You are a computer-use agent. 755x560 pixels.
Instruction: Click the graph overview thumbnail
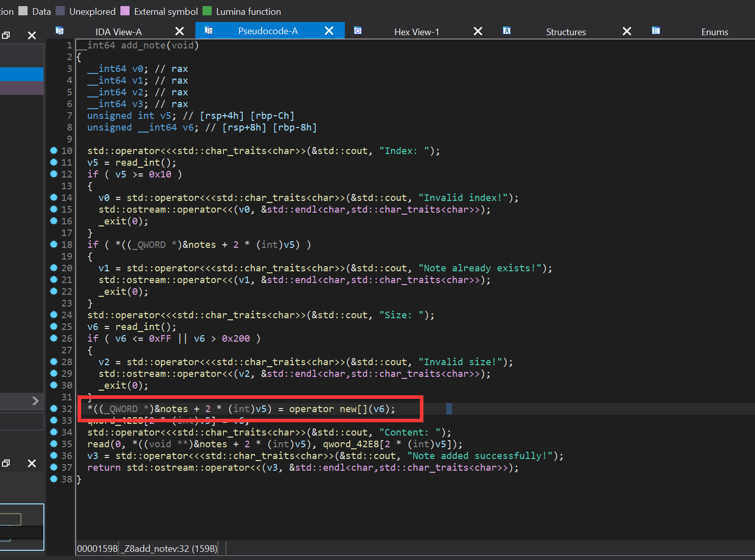[22, 527]
